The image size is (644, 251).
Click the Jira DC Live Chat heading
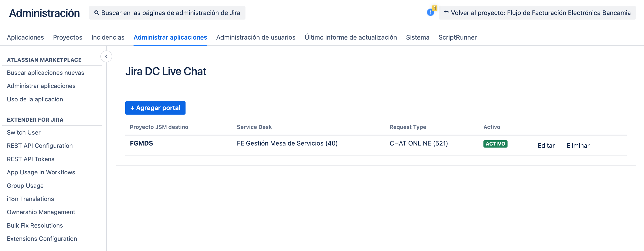click(x=166, y=71)
